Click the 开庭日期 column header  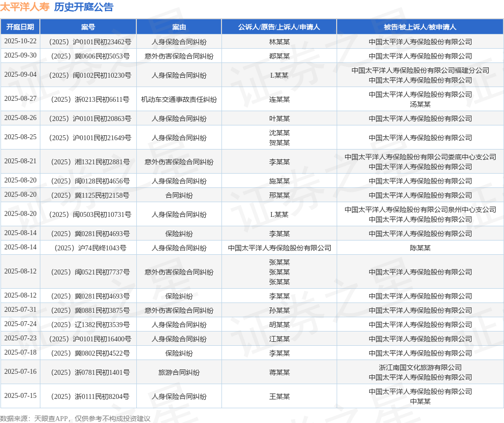20,27
